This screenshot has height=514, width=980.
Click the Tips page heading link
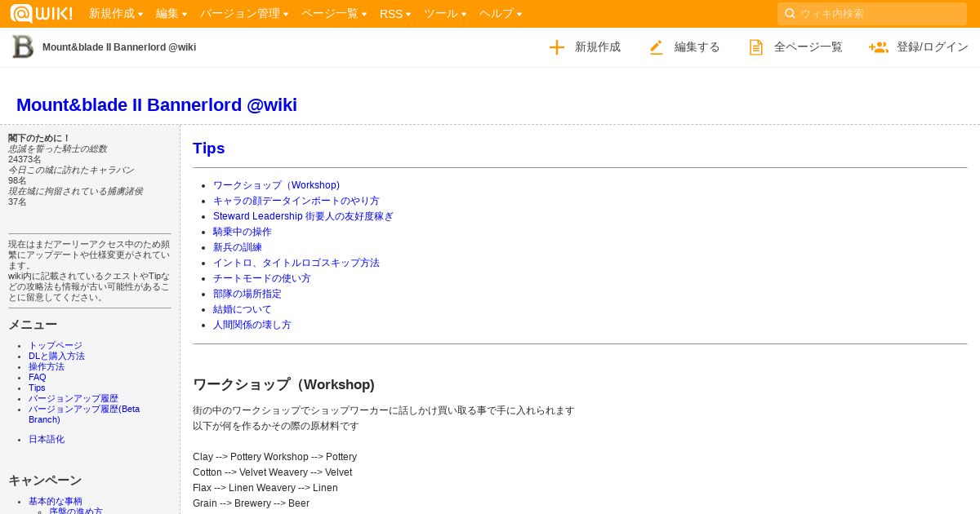[x=208, y=148]
